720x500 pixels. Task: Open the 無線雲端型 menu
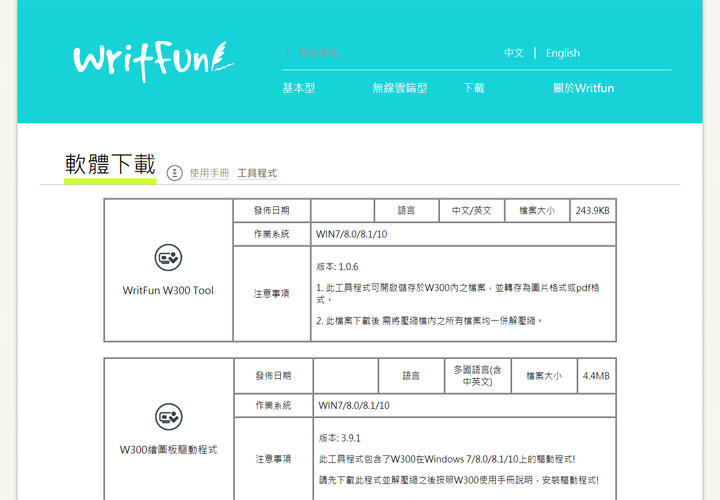point(400,88)
